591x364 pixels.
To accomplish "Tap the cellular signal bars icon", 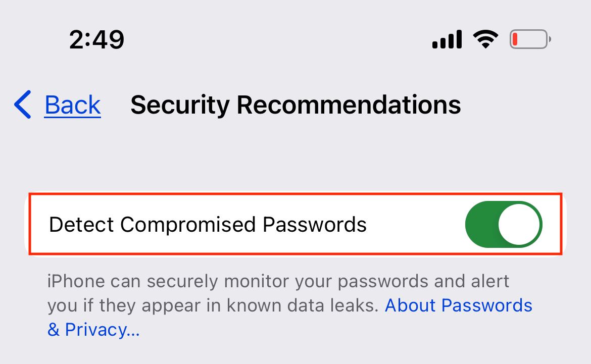I will point(447,39).
